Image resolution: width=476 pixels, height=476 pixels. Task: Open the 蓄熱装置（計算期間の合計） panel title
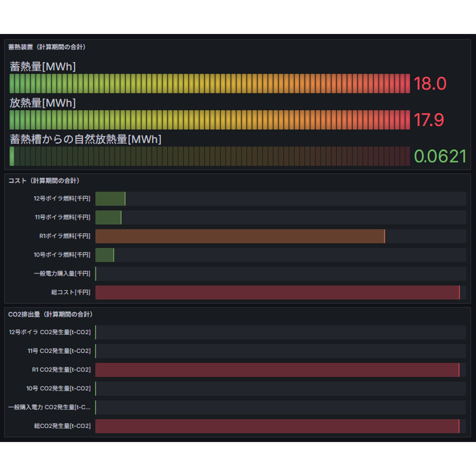coord(47,47)
